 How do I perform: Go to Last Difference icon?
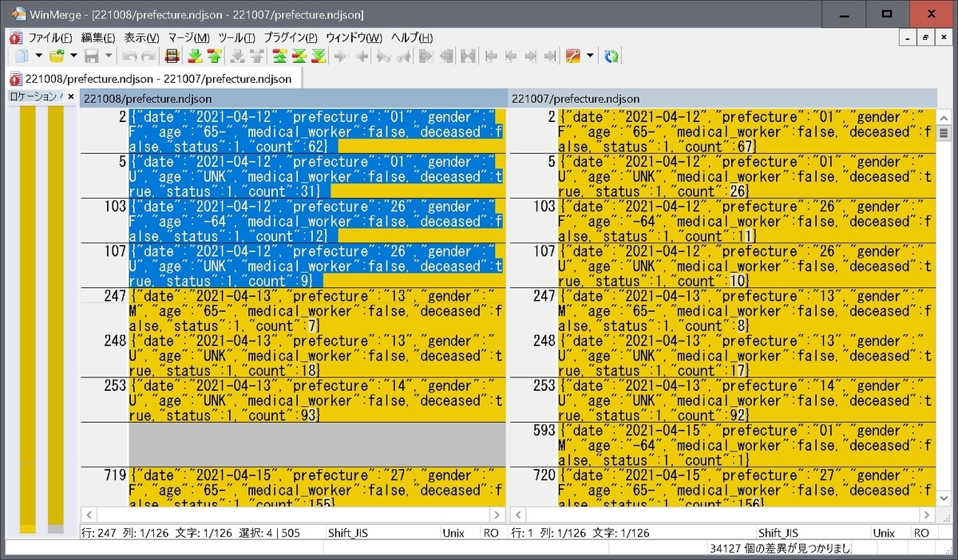click(x=318, y=56)
